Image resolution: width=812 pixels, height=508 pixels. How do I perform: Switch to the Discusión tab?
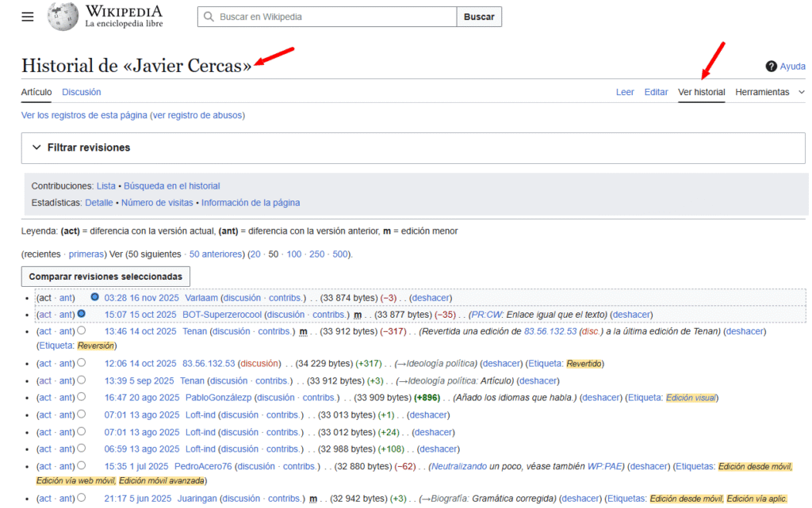[82, 92]
